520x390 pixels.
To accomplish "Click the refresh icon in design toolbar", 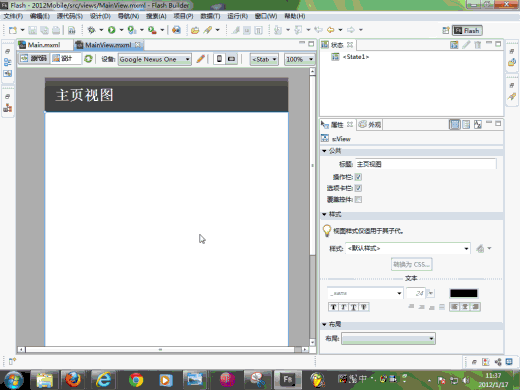I will point(88,59).
